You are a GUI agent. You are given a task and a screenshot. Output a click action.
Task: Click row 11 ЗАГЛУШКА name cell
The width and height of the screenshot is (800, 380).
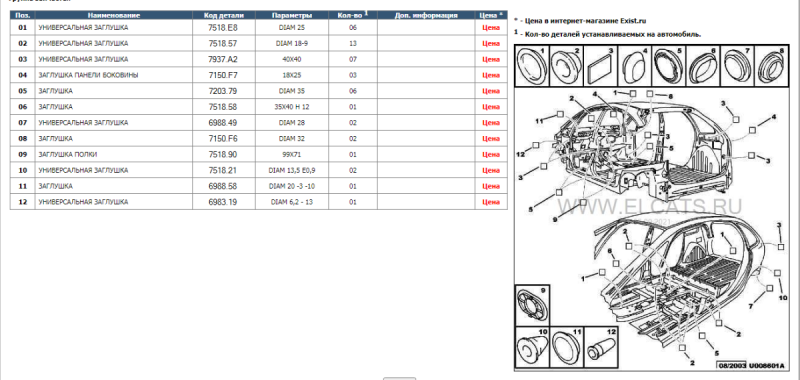(x=114, y=186)
